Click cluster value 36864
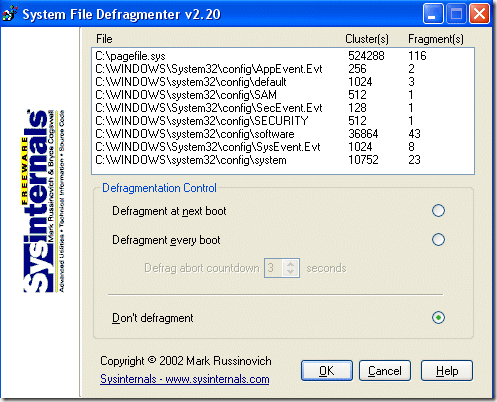The height and width of the screenshot is (402, 497). click(x=363, y=134)
